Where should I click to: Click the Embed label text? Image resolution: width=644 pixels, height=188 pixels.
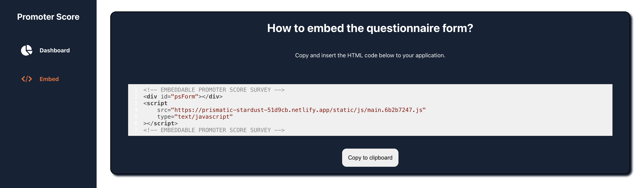(49, 79)
